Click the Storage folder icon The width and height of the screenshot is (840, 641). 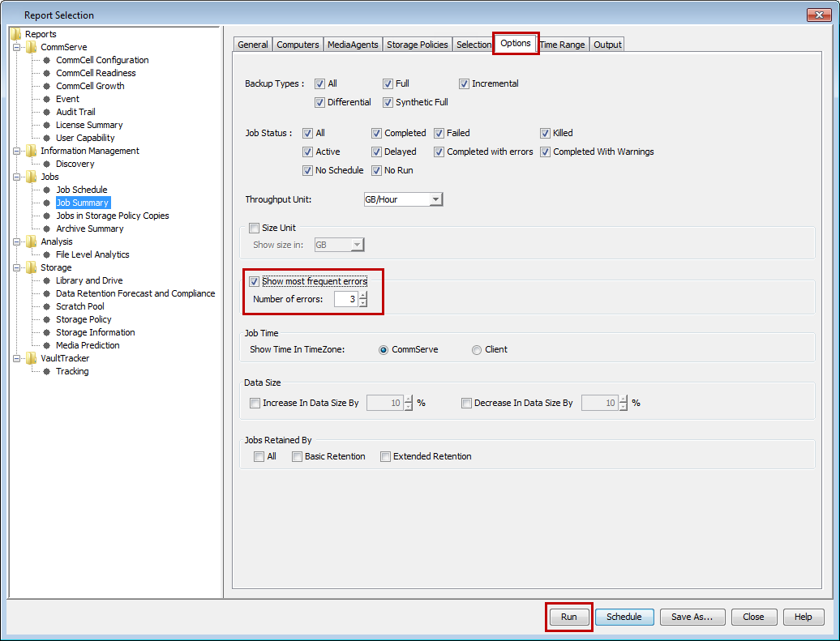tap(32, 267)
